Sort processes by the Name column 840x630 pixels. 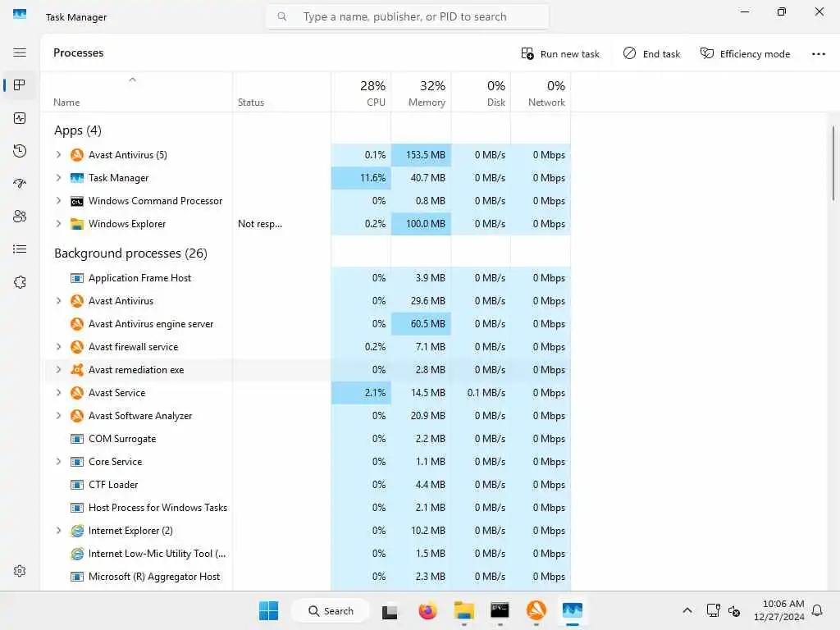point(137,92)
